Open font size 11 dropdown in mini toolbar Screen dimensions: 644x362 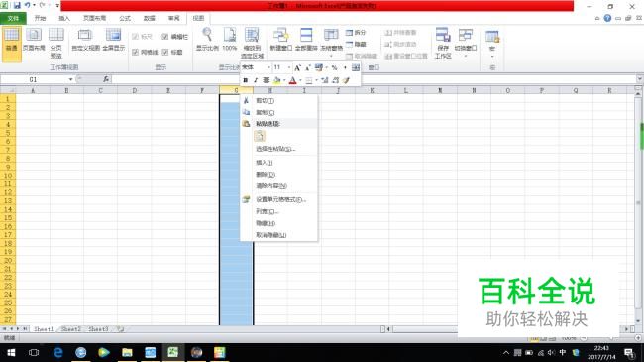coord(289,67)
